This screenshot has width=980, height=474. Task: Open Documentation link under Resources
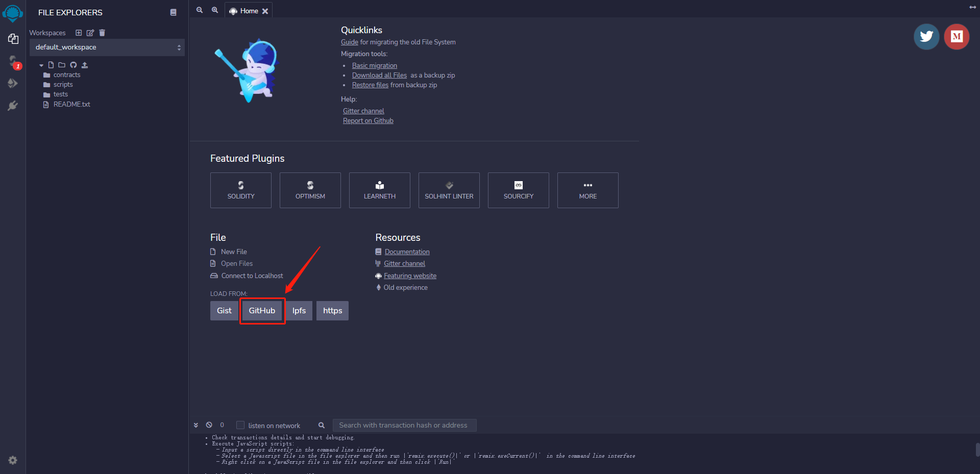coord(407,252)
